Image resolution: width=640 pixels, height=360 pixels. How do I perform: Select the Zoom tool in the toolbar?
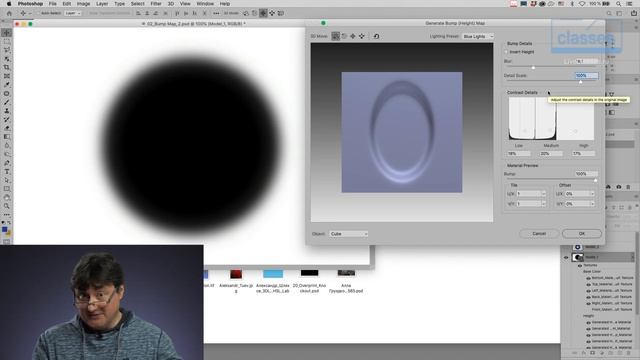pos(7,206)
